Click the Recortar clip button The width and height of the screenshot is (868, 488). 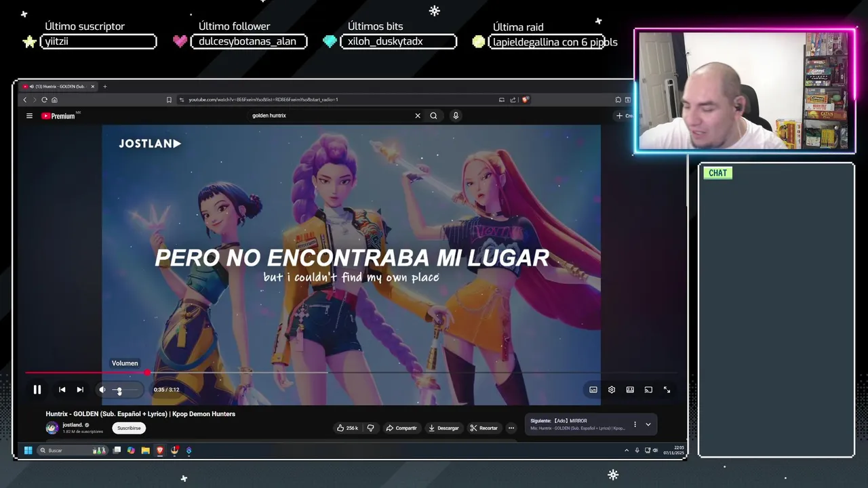click(x=484, y=428)
